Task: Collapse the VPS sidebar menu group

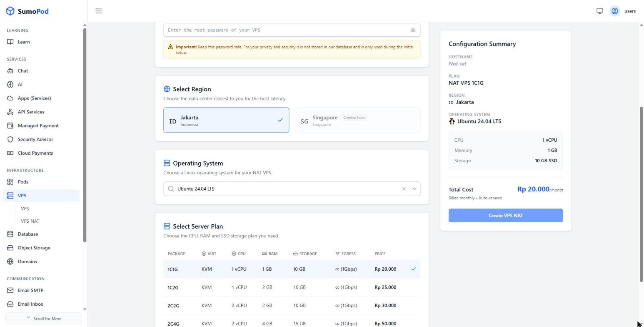Action: [41, 196]
